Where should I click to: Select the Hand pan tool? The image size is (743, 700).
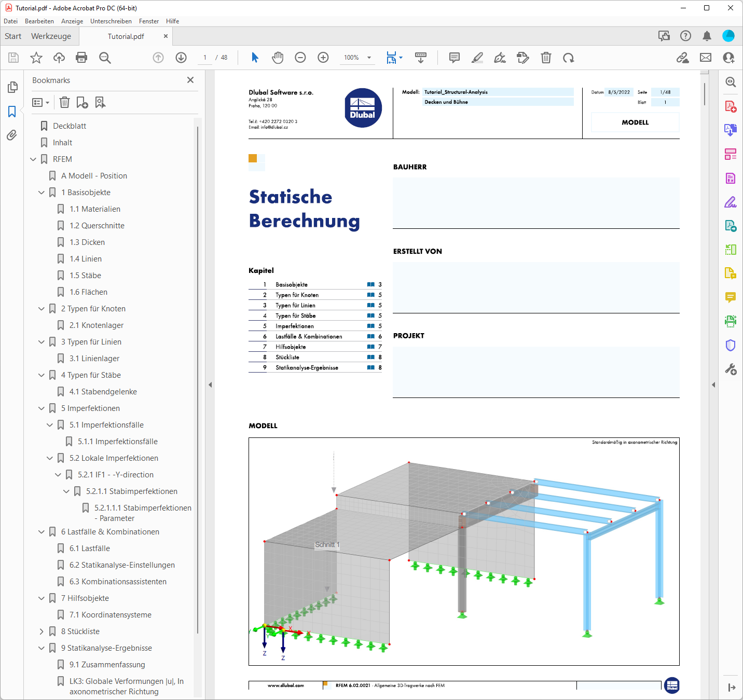pos(278,58)
